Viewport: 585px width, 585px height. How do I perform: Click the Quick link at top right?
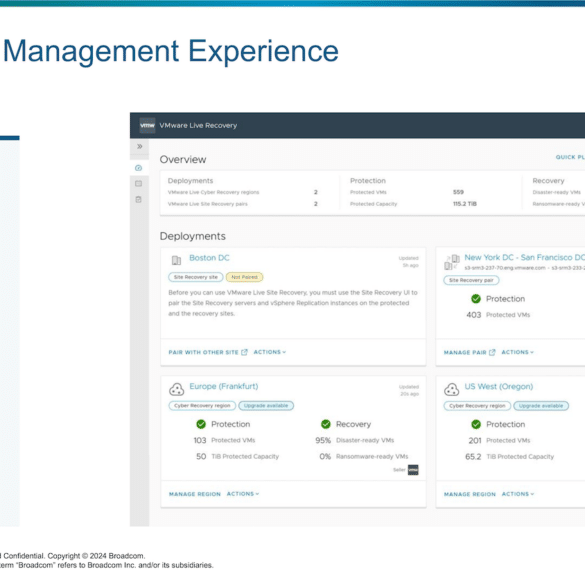570,157
